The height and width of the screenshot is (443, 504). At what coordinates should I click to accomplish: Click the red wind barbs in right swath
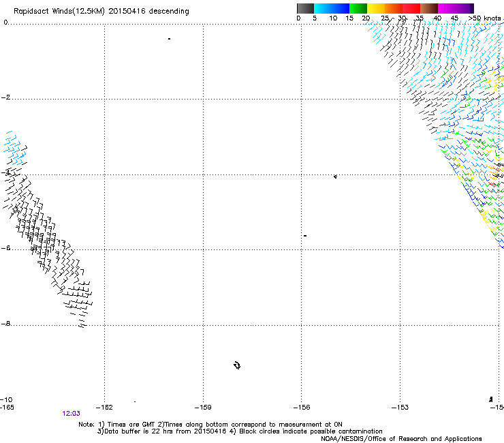[493, 184]
